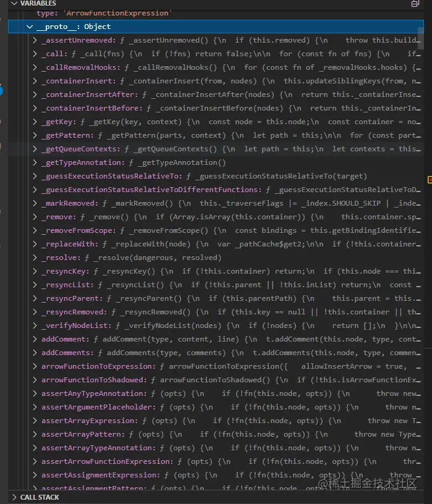Expand the _getKey entry
The height and width of the screenshot is (504, 432).
[35, 122]
